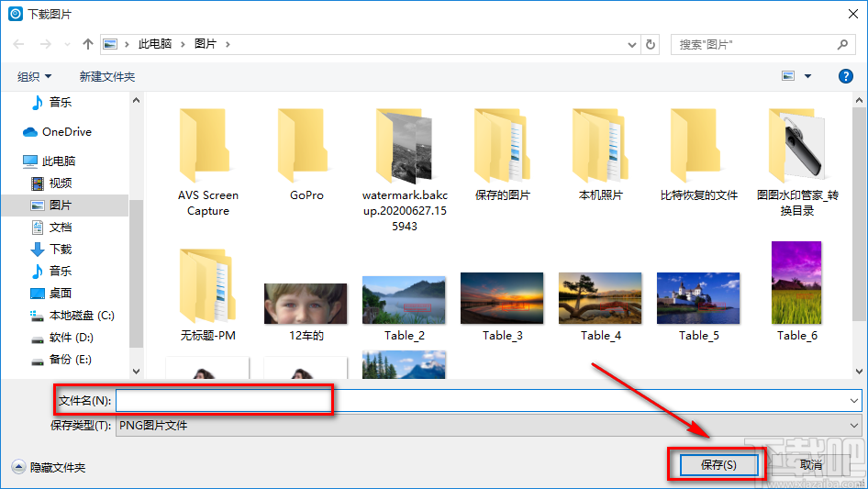
Task: Open recent locations dropdown arrow
Action: pos(67,44)
